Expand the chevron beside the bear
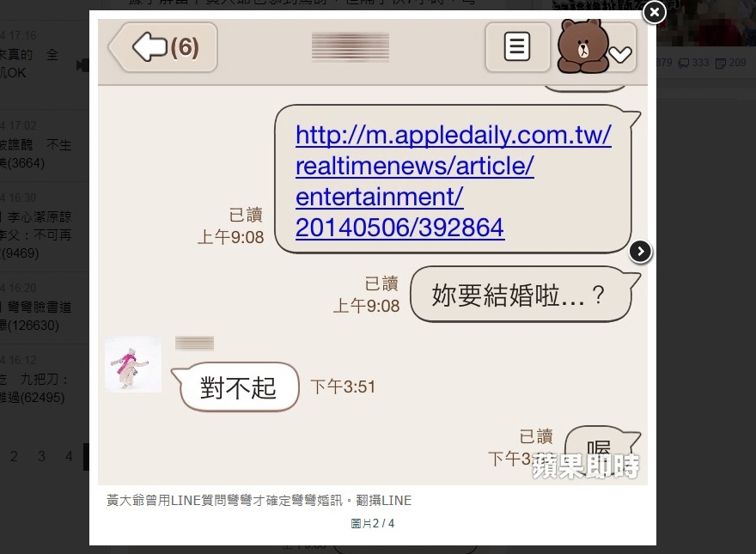 [x=620, y=54]
